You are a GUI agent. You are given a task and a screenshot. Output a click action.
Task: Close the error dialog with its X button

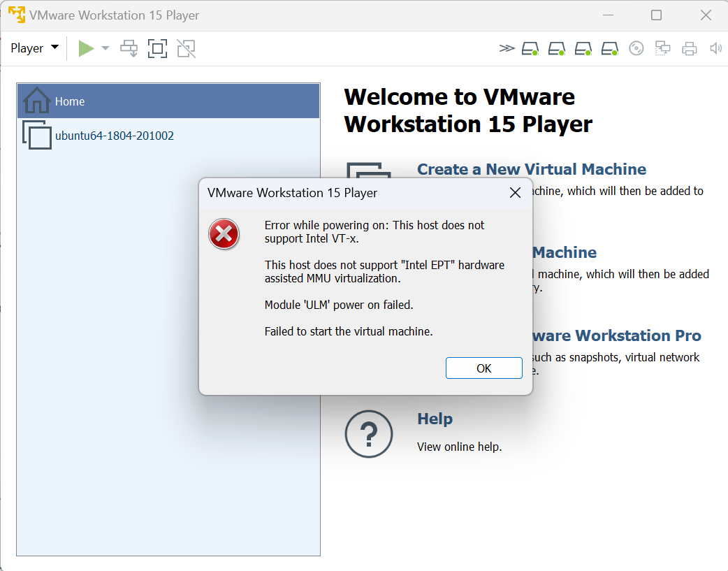tap(515, 193)
